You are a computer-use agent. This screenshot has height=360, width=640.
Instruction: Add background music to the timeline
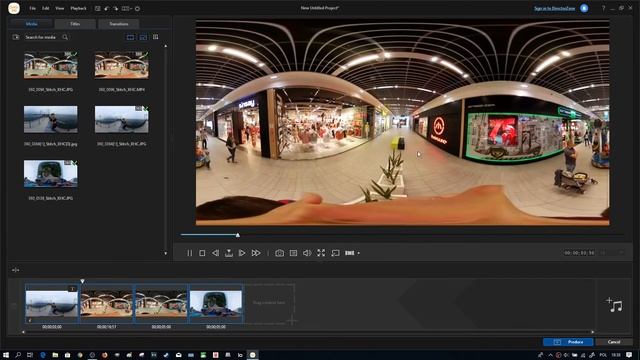pyautogui.click(x=614, y=304)
